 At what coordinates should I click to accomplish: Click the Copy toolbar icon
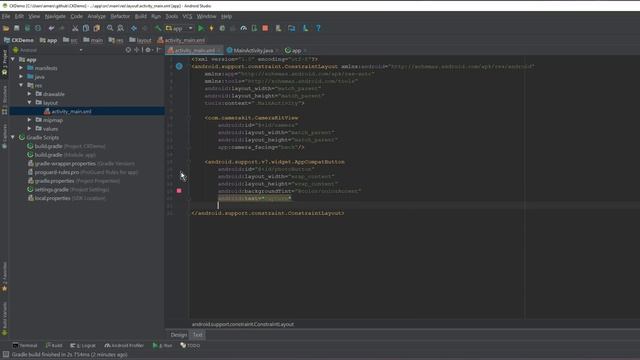[86, 28]
